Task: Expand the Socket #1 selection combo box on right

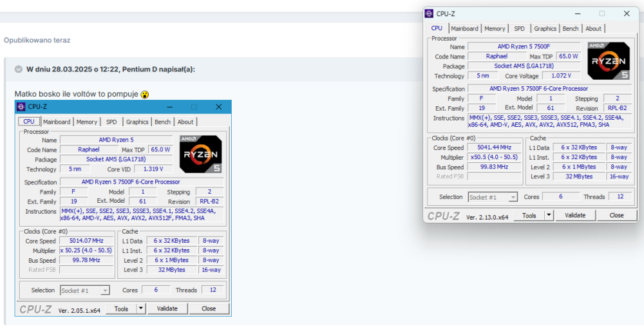Action: tap(513, 197)
